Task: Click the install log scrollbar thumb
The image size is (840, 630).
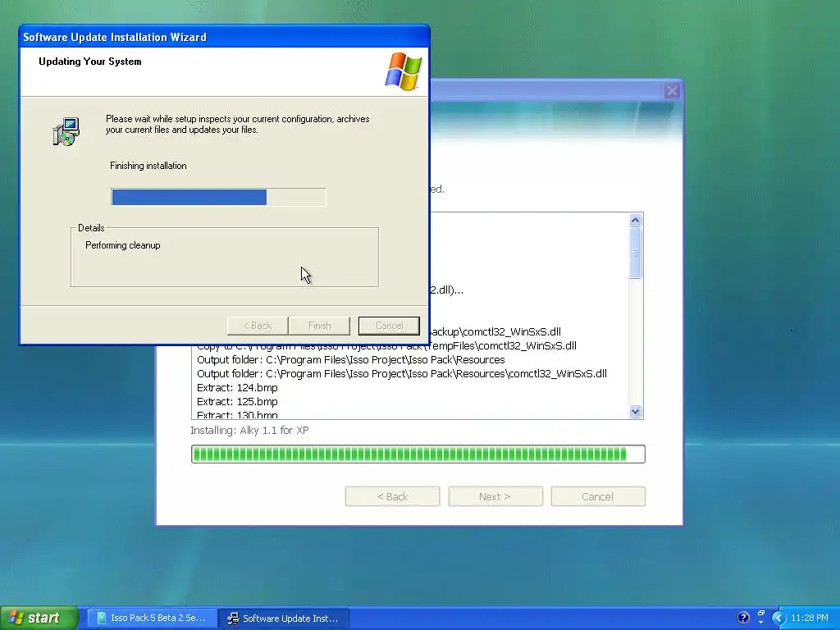Action: pos(636,253)
